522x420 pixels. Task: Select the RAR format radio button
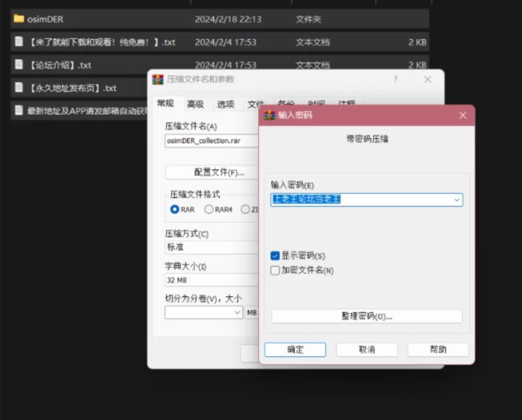point(175,209)
